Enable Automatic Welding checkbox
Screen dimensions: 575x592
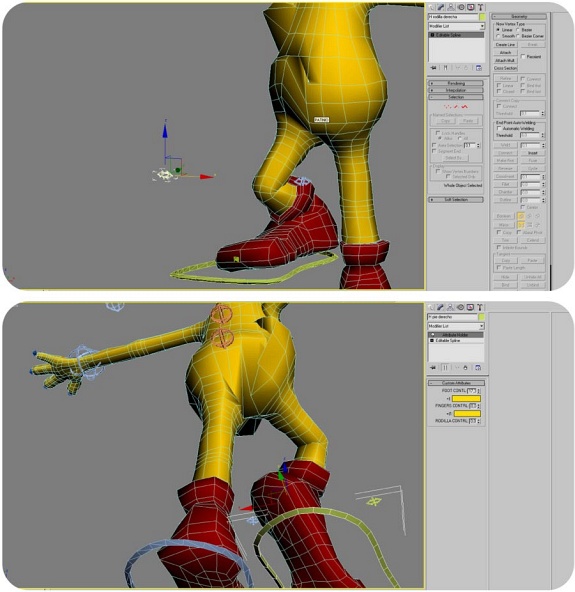[x=499, y=128]
